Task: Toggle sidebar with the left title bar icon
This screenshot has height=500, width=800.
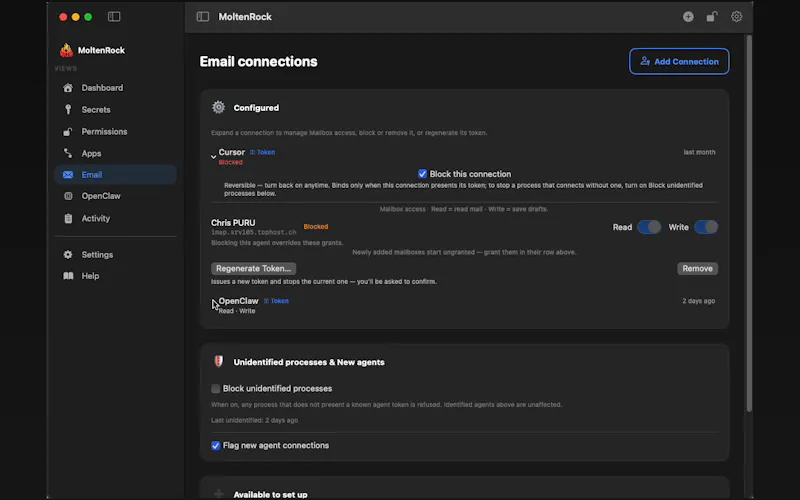Action: click(x=114, y=17)
